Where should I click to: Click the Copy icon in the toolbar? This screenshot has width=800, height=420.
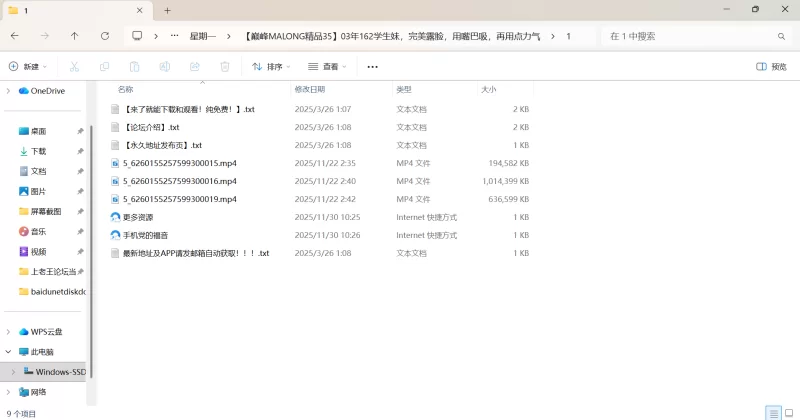point(105,66)
